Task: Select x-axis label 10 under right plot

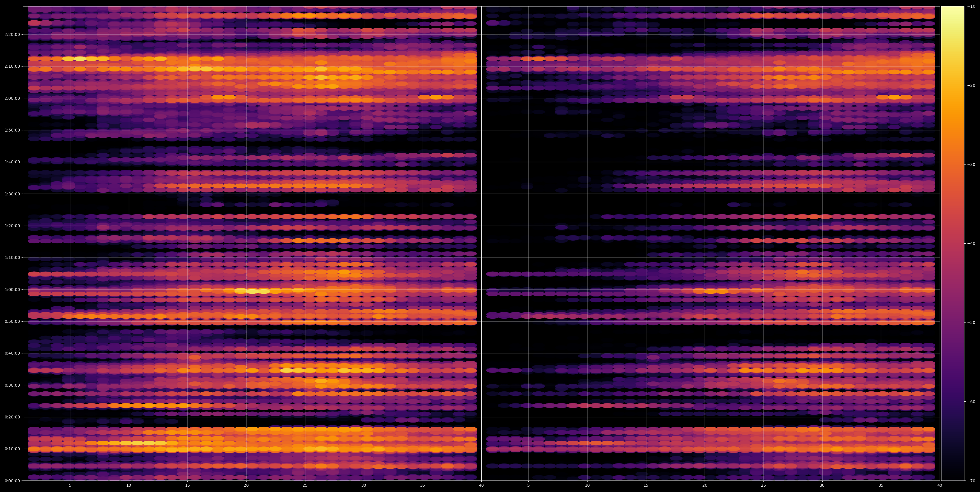Action: tap(588, 486)
